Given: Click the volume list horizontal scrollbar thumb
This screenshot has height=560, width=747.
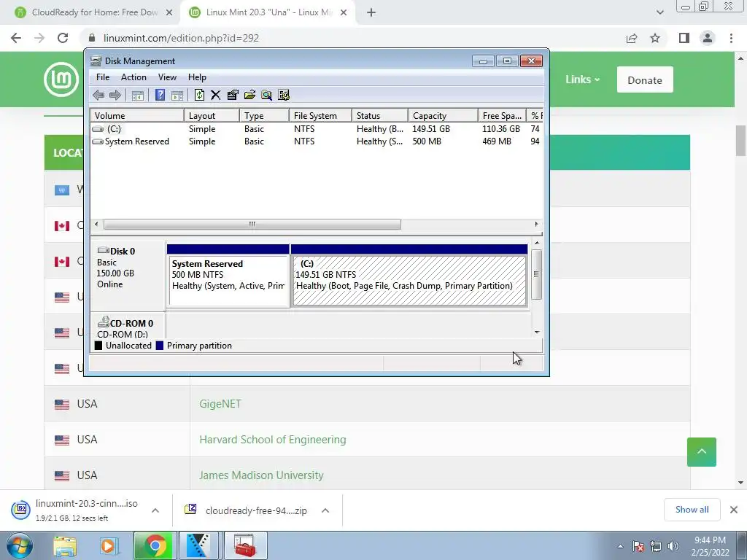Looking at the screenshot, I should pos(252,225).
